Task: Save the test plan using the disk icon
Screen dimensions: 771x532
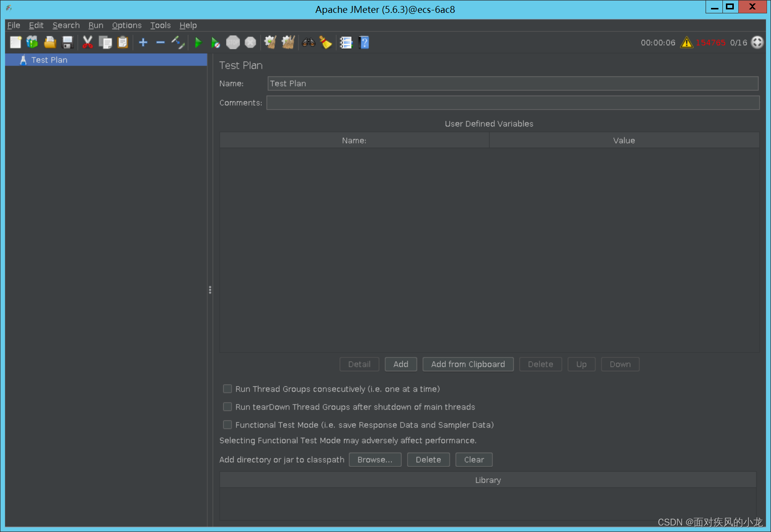Action: (x=67, y=42)
